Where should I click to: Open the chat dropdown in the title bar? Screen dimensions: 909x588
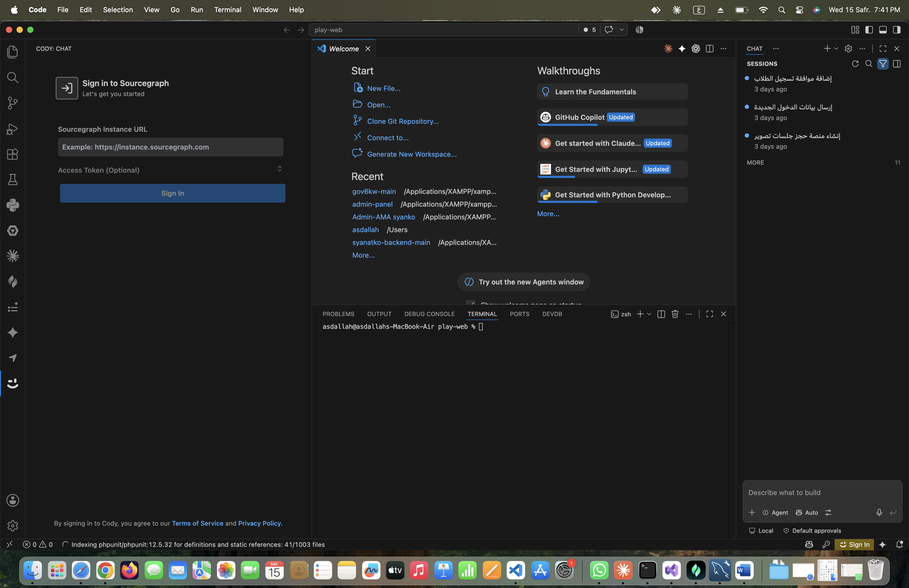[x=622, y=30]
